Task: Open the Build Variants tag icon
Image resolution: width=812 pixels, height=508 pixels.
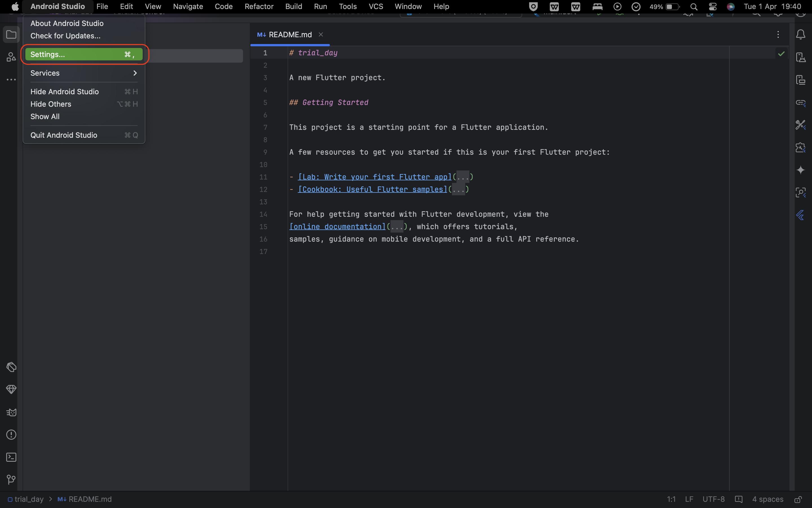Action: pos(11,367)
